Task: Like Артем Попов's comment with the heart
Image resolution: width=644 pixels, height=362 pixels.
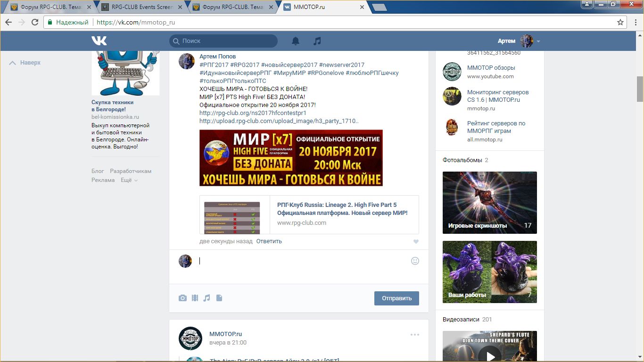Action: tap(416, 242)
